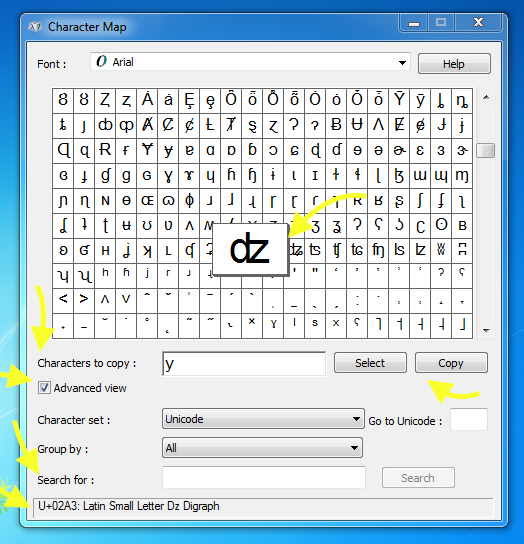Click the Character Map title bar icon
Image resolution: width=524 pixels, height=544 pixels.
click(35, 26)
